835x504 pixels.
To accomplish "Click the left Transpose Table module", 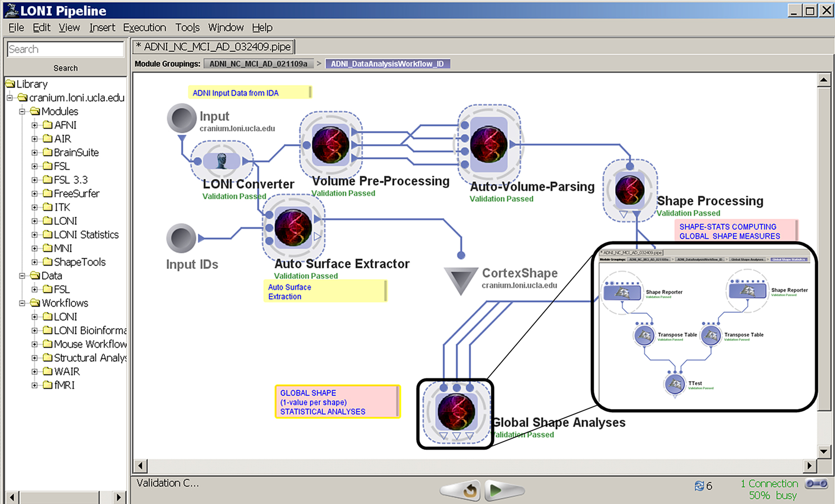I will 644,336.
